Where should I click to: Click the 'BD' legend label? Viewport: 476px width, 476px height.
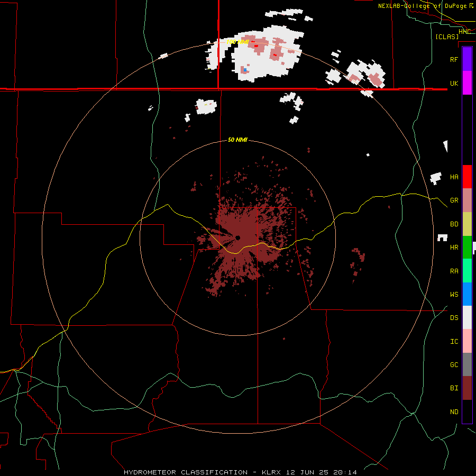[454, 224]
